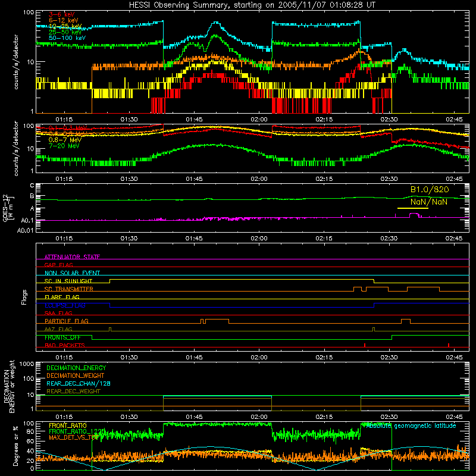Select the AAZ_FLAG label
This screenshot has height=476, width=476.
58,330
